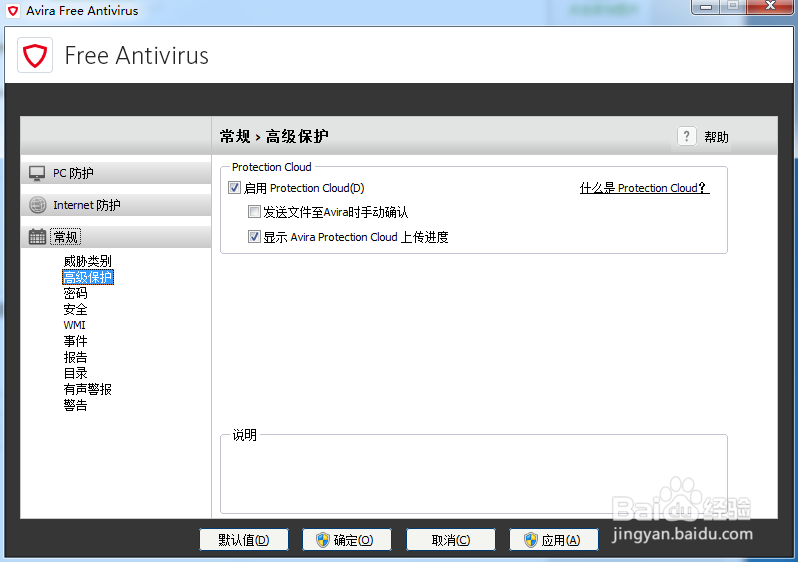Select 目录 settings item
Image resolution: width=798 pixels, height=562 pixels.
tap(75, 373)
